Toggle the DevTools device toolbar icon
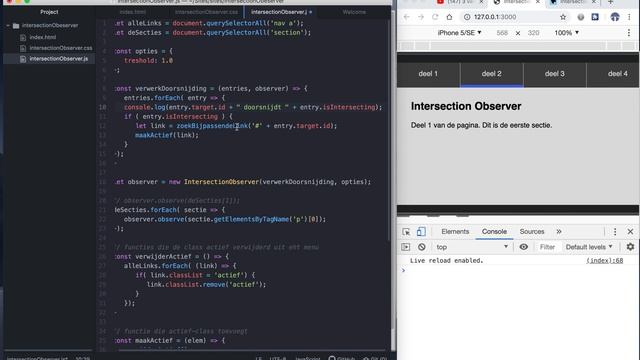Viewport: 640px width, 360px height. (x=421, y=232)
